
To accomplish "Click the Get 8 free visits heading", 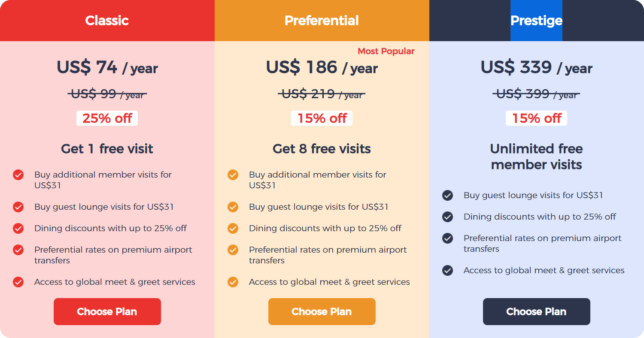I will (322, 149).
